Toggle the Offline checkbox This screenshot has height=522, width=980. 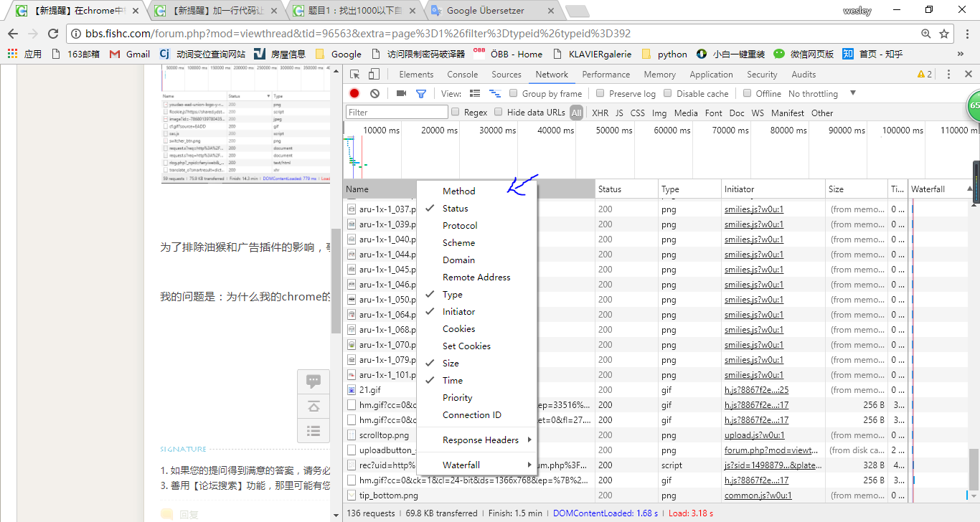pos(747,93)
